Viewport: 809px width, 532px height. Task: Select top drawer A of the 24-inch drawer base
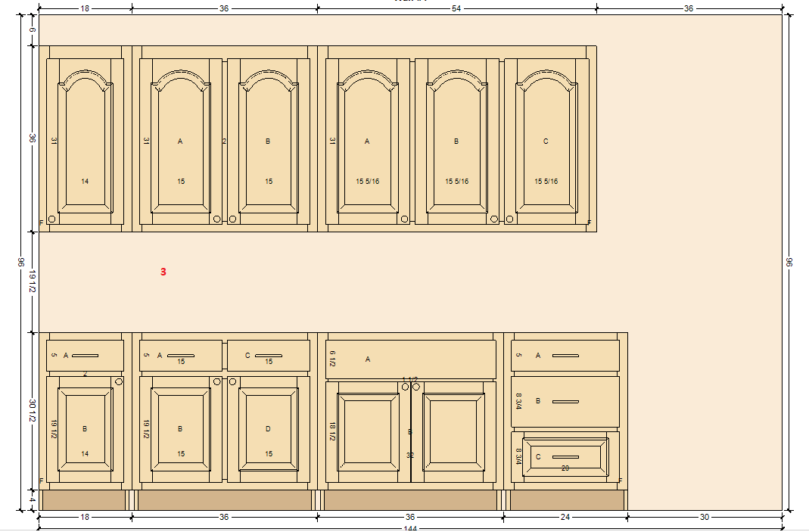point(565,356)
